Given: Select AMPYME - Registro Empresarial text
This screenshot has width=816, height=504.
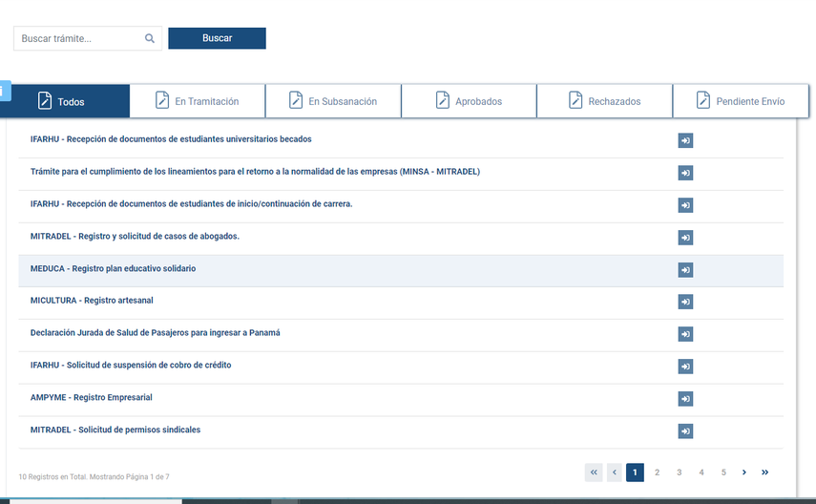Looking at the screenshot, I should coord(91,397).
